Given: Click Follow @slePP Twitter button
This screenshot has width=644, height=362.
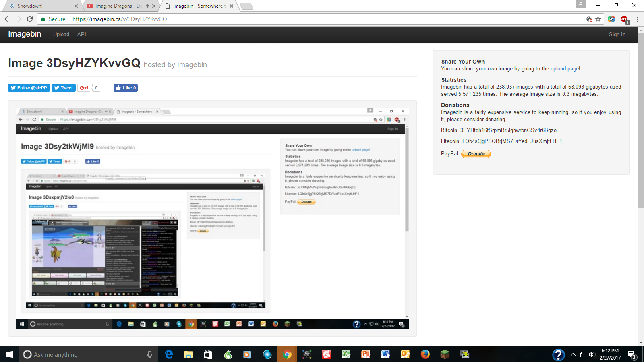Looking at the screenshot, I should 29,88.
